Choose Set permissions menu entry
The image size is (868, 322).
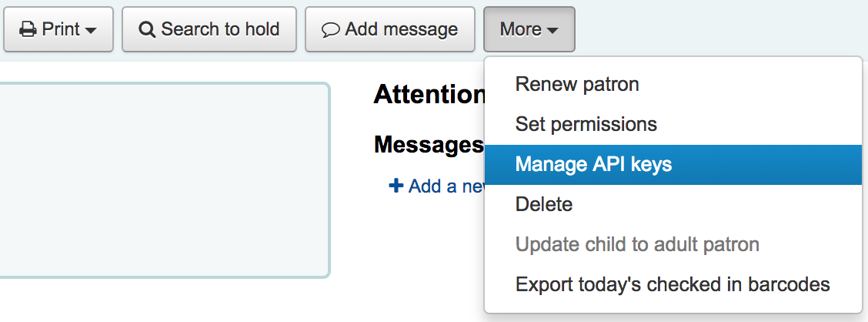[586, 124]
